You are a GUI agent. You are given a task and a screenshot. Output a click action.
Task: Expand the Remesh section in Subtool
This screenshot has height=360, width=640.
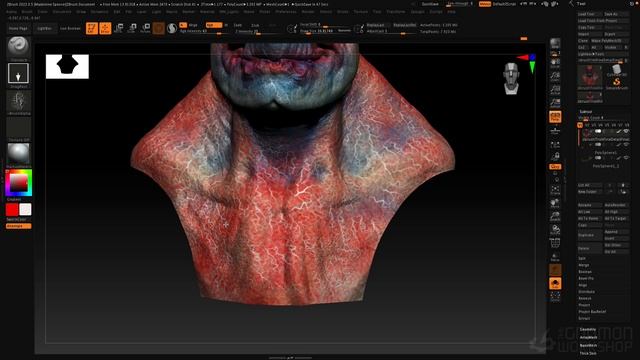coord(585,298)
